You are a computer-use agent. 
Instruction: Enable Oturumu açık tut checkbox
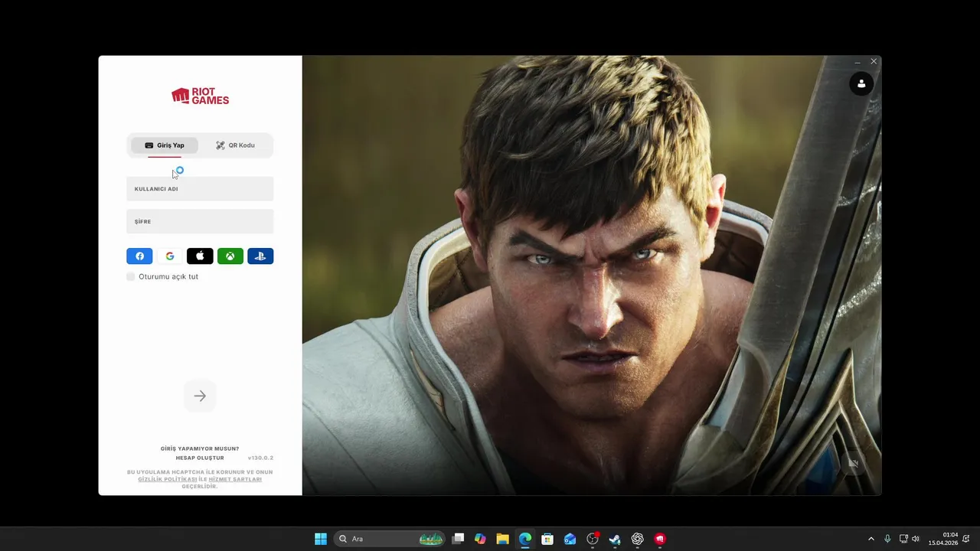pos(131,276)
